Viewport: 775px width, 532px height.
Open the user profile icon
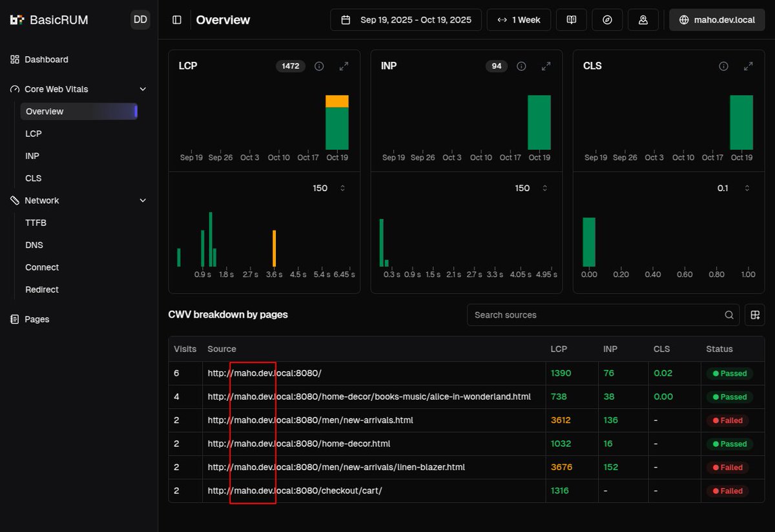tap(643, 20)
